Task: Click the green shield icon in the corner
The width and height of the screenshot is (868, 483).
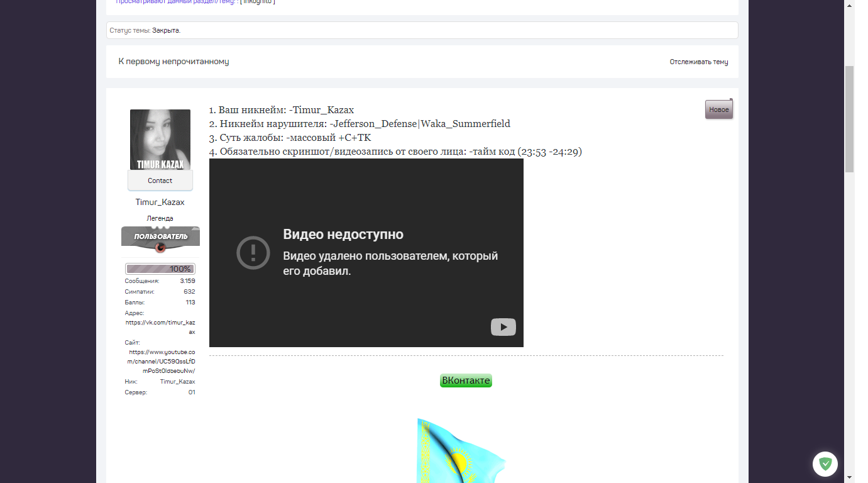Action: [825, 464]
